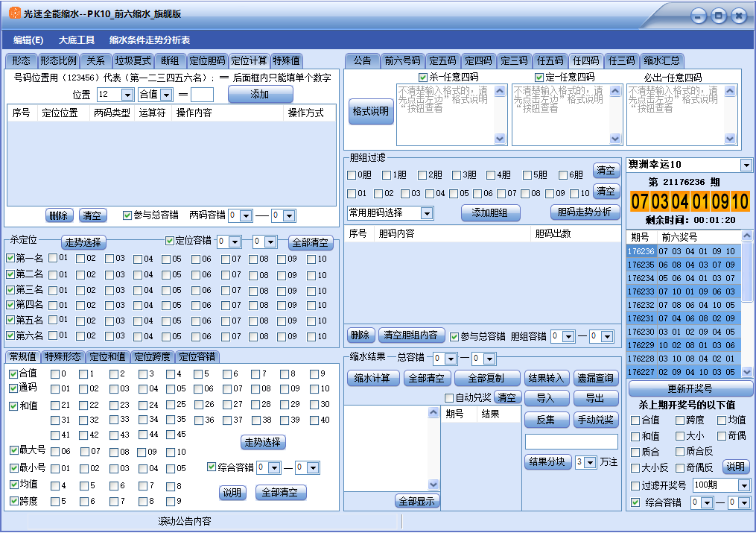
Task: Expand the 常用胆码选择 dropdown
Action: click(x=427, y=213)
